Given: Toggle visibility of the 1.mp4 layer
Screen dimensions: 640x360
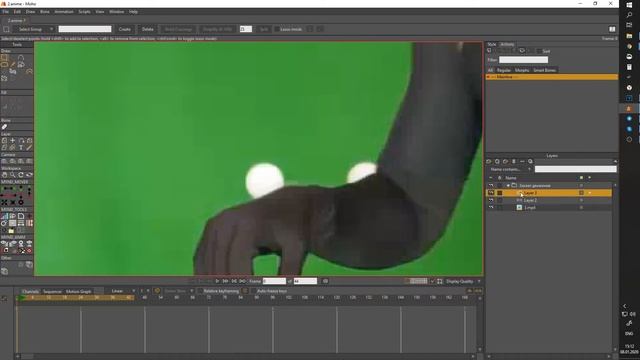Looking at the screenshot, I should click(x=491, y=208).
